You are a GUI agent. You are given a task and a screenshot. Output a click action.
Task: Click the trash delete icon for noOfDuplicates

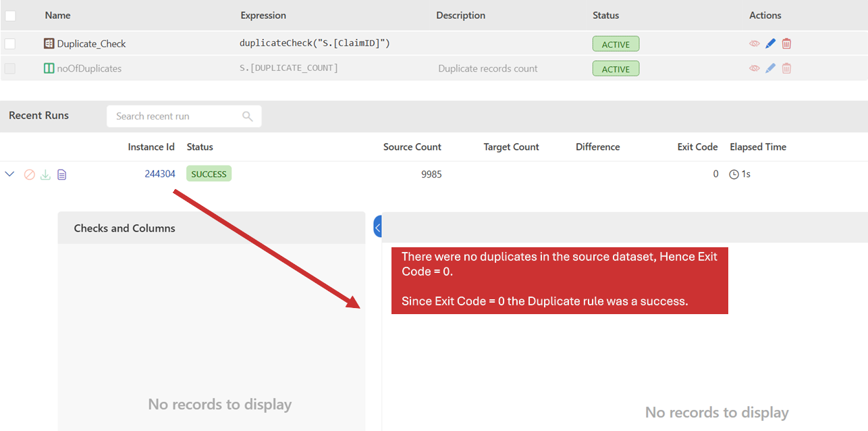point(786,68)
